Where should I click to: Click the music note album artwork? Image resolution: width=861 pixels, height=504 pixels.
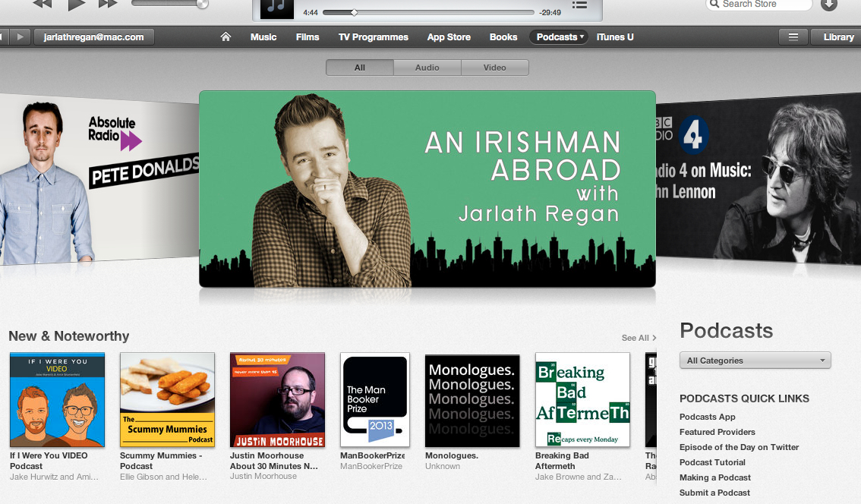(x=276, y=9)
